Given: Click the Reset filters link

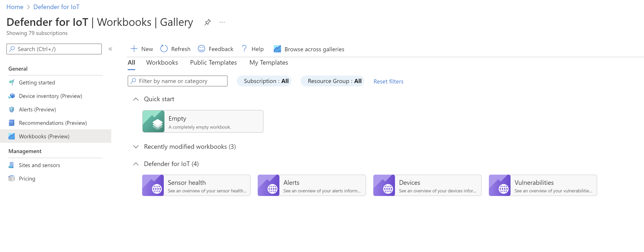Looking at the screenshot, I should pyautogui.click(x=388, y=81).
